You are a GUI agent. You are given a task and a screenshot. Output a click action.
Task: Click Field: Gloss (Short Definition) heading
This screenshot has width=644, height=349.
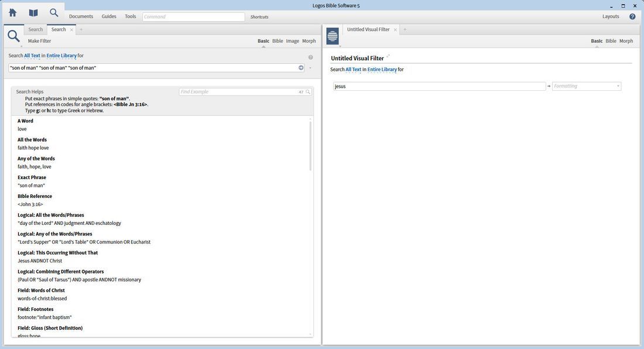tap(50, 328)
